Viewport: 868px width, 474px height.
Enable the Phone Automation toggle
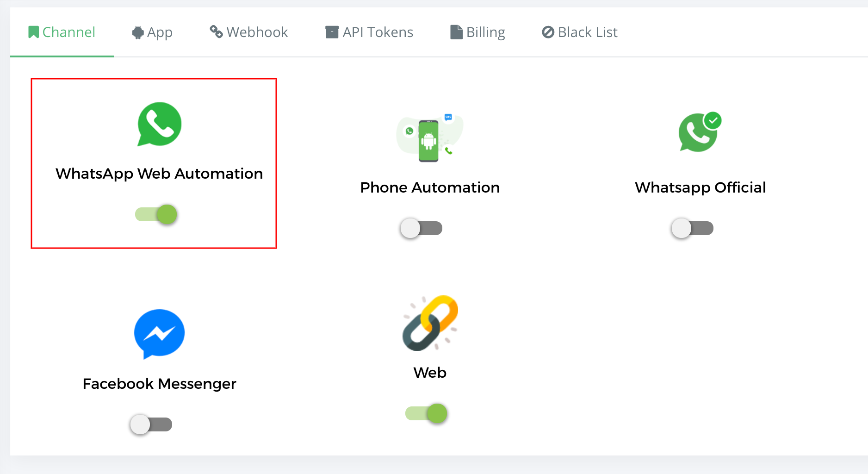pos(422,228)
